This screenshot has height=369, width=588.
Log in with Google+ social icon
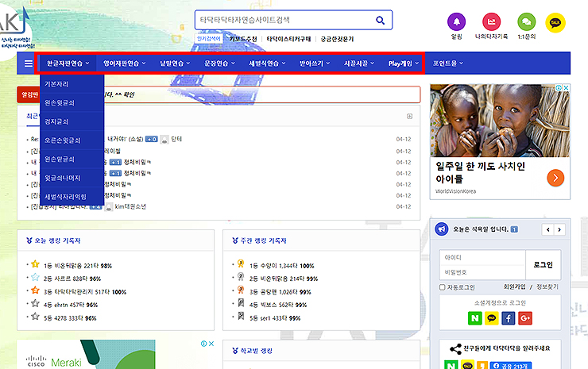point(525,318)
